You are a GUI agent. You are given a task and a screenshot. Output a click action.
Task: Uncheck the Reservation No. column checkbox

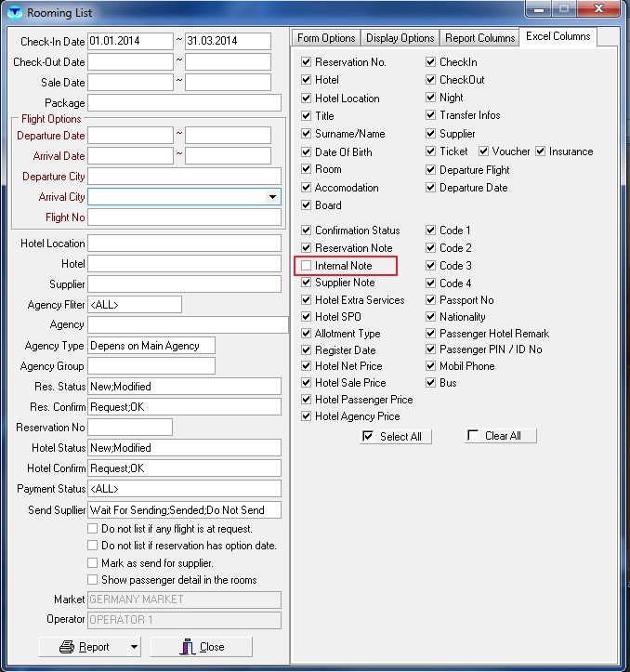307,62
